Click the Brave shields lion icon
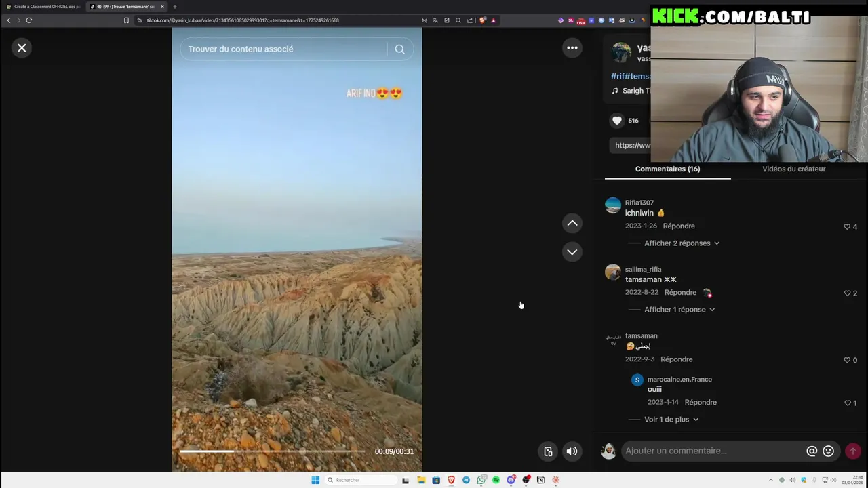This screenshot has height=488, width=868. [x=482, y=20]
